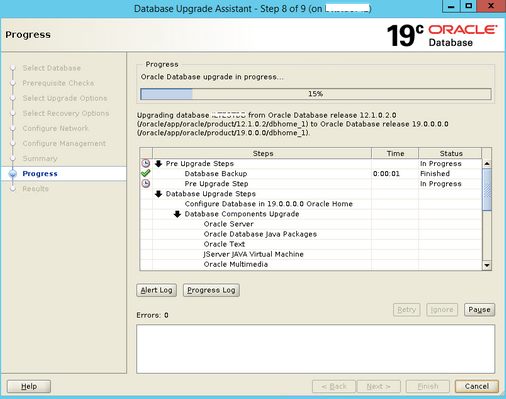Cancel the upgrade assistant
The width and height of the screenshot is (506, 399).
coord(477,386)
